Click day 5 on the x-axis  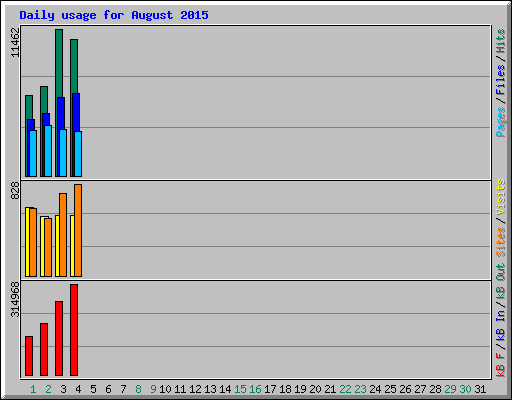(x=93, y=389)
